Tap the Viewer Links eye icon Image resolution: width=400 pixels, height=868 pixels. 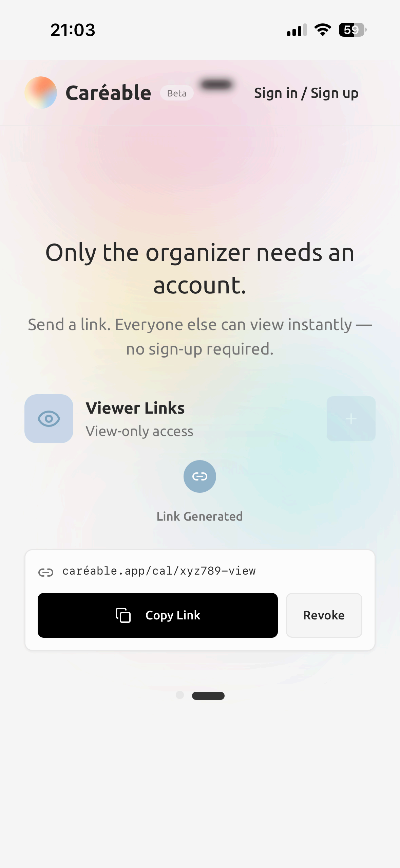click(x=49, y=419)
